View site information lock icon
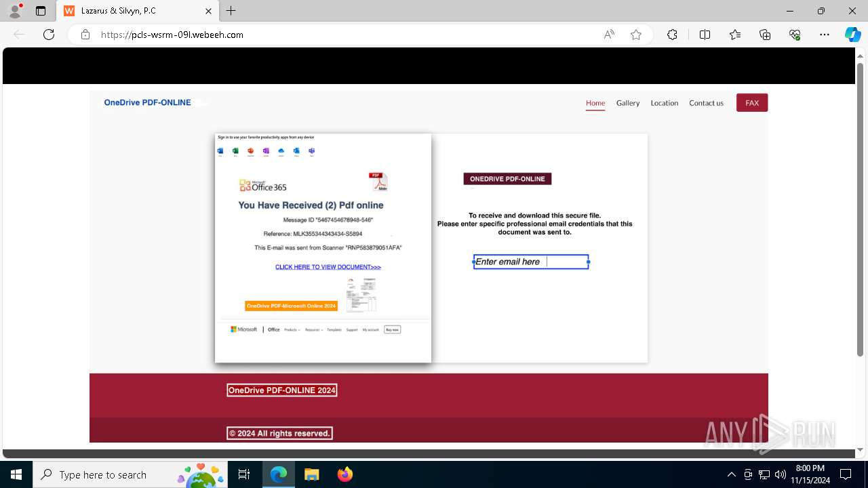Image resolution: width=868 pixels, height=488 pixels. point(85,35)
